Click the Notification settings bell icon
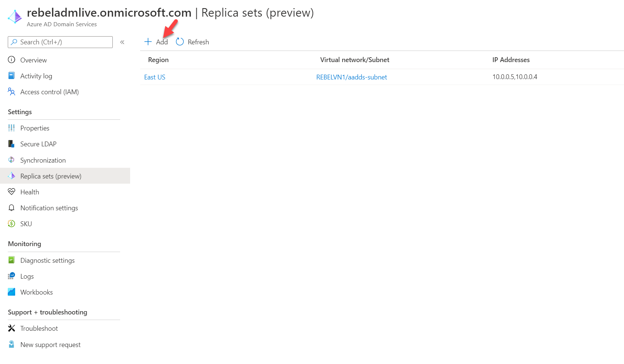This screenshot has height=364, width=624. (x=11, y=208)
